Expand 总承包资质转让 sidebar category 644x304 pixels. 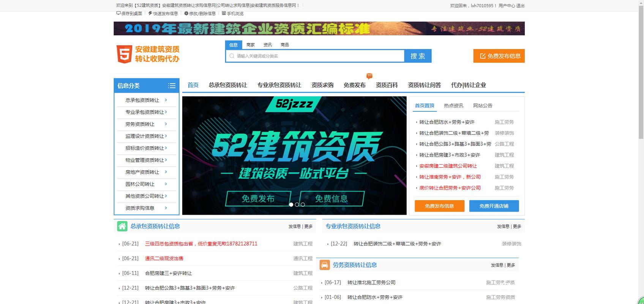[147, 100]
